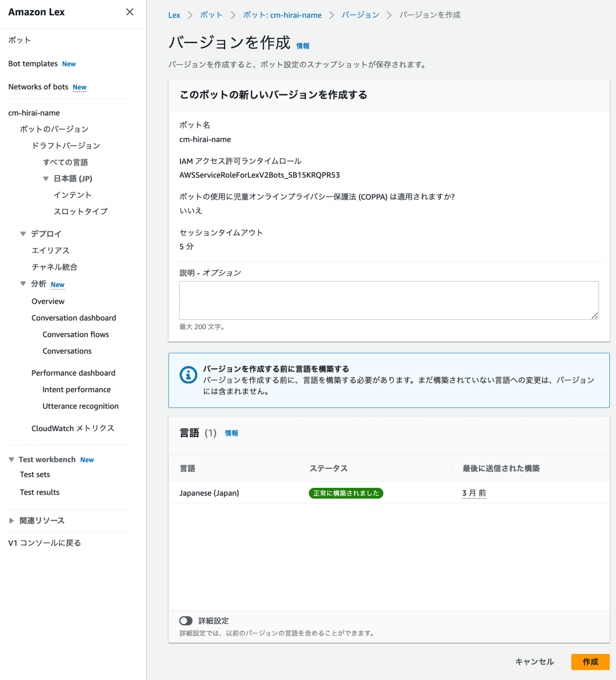The width and height of the screenshot is (616, 680).
Task: Open ボット in the sidebar
Action: point(20,40)
